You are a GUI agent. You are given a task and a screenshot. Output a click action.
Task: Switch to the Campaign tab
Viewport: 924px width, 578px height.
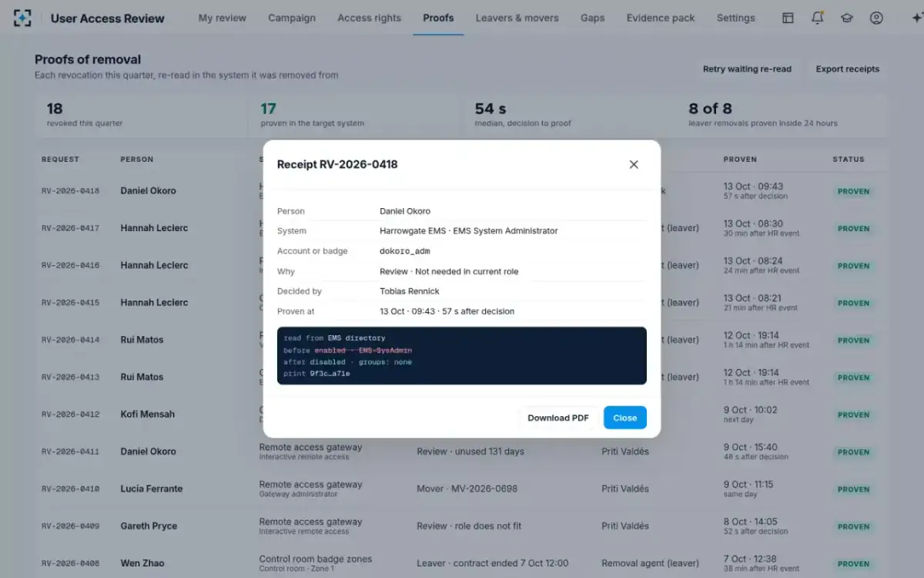tap(292, 18)
